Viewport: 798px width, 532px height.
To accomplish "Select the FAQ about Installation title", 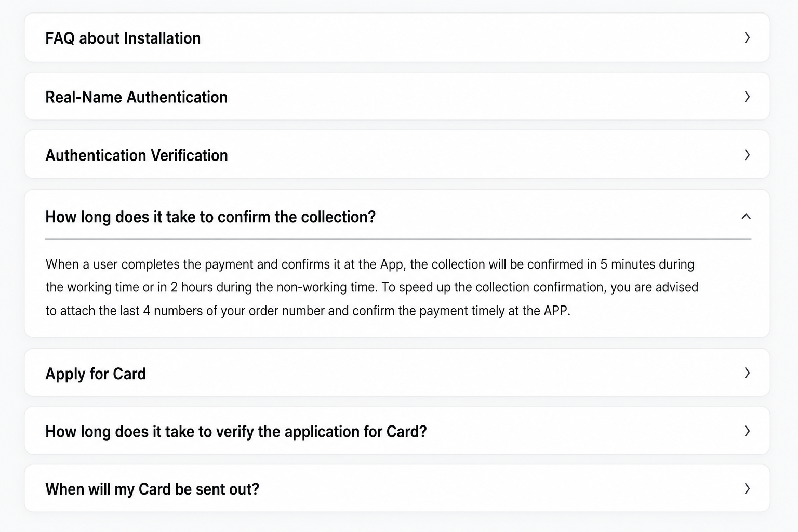I will coord(123,38).
